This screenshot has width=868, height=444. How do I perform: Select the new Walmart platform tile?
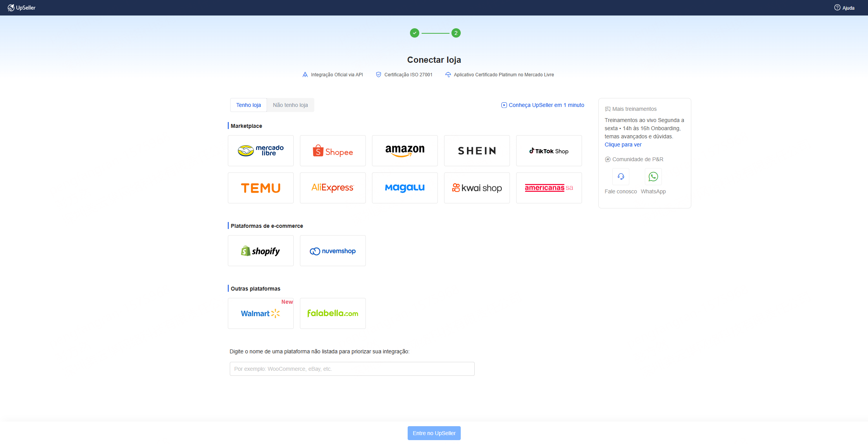261,313
